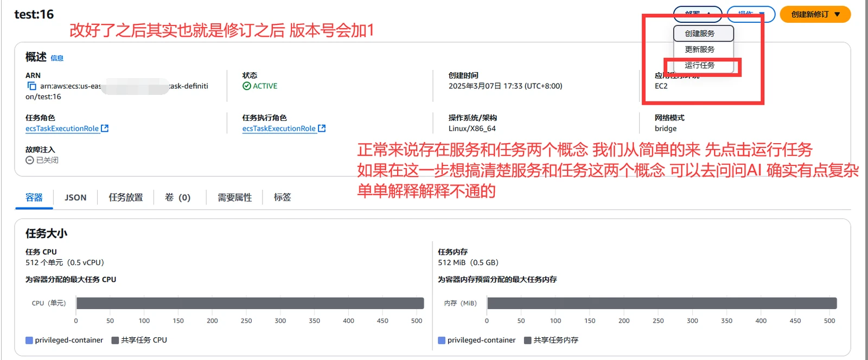Click the 内存 (MiB) usage bar
Image resolution: width=868 pixels, height=360 pixels.
pyautogui.click(x=662, y=303)
